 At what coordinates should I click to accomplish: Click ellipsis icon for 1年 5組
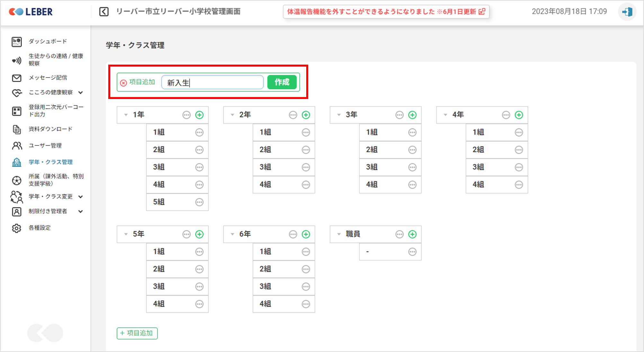(199, 202)
